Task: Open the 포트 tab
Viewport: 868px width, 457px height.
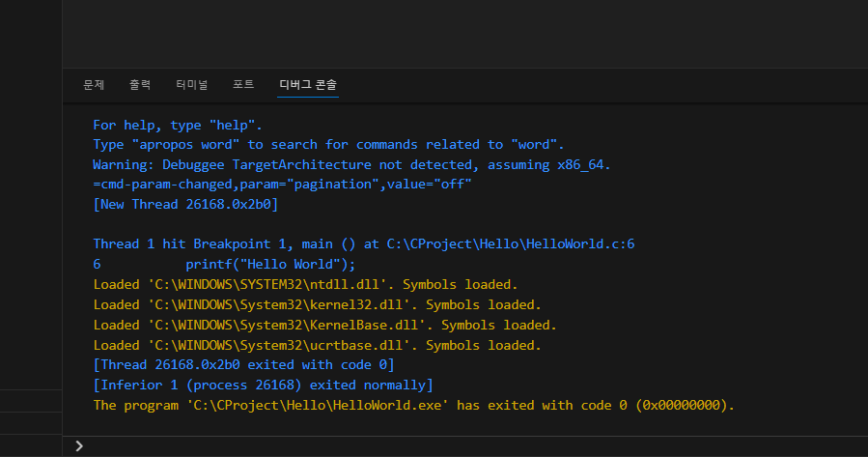Action: (x=243, y=85)
